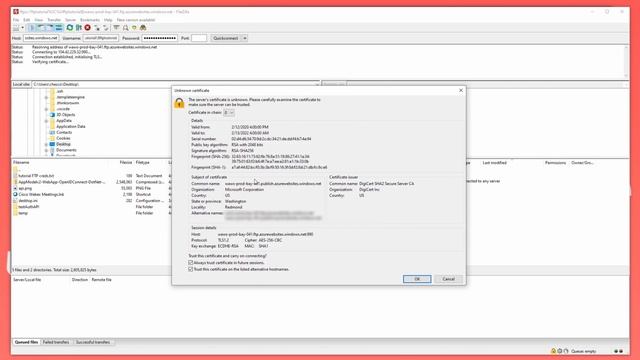
Task: Click the Quickconnect button
Action: tap(226, 38)
